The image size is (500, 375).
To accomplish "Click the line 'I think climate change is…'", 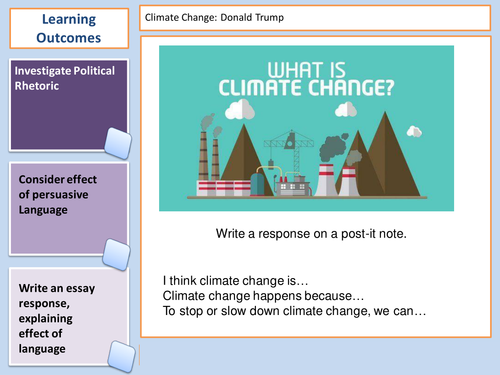I will pos(235,281).
